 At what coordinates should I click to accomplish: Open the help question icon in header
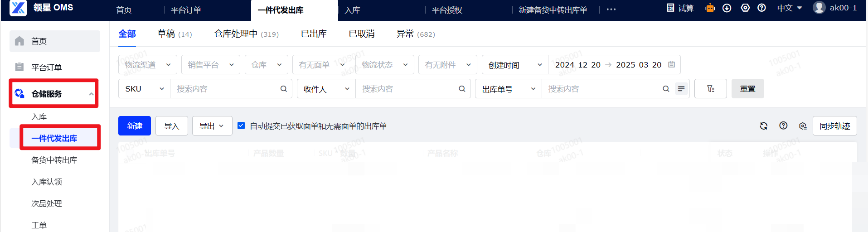pos(762,8)
